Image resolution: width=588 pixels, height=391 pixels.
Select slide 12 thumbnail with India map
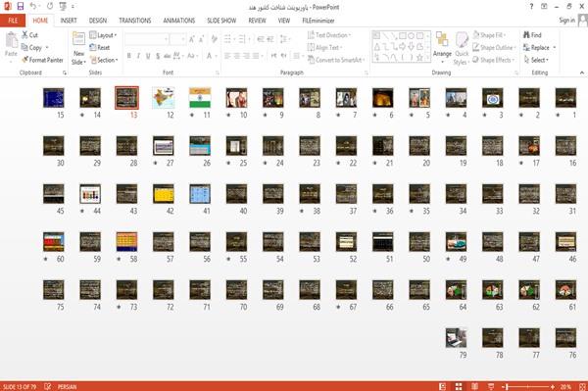(164, 98)
